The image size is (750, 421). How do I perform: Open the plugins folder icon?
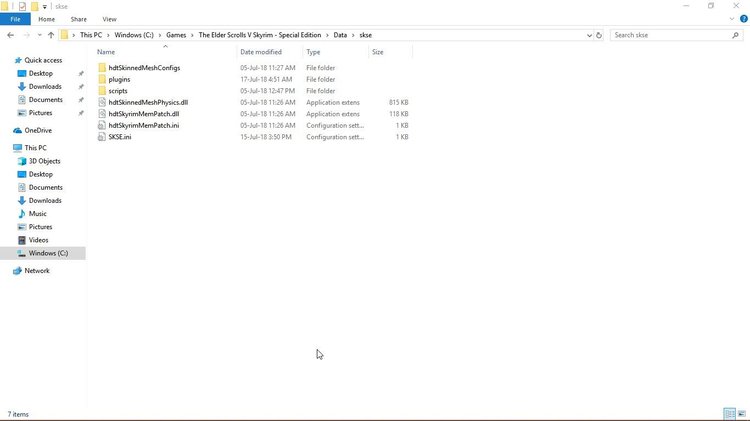(x=102, y=79)
